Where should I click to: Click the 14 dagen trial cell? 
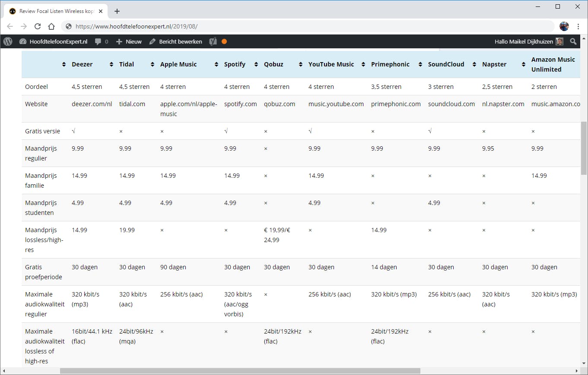[x=384, y=267]
